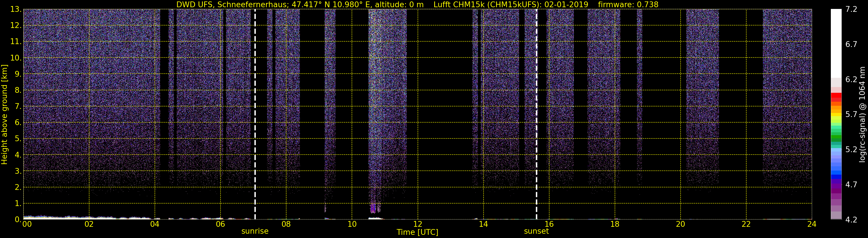Click the white top section of the colorbar

(x=836, y=43)
